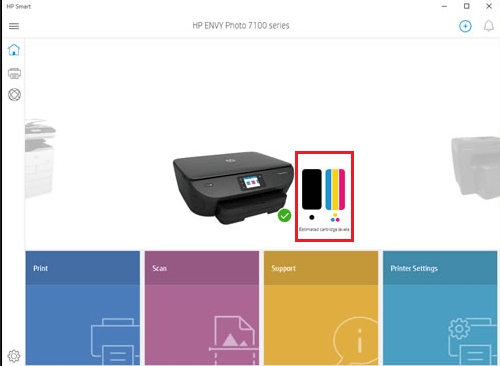Maximize the HP Smart window
This screenshot has height=366, width=500.
(467, 6)
